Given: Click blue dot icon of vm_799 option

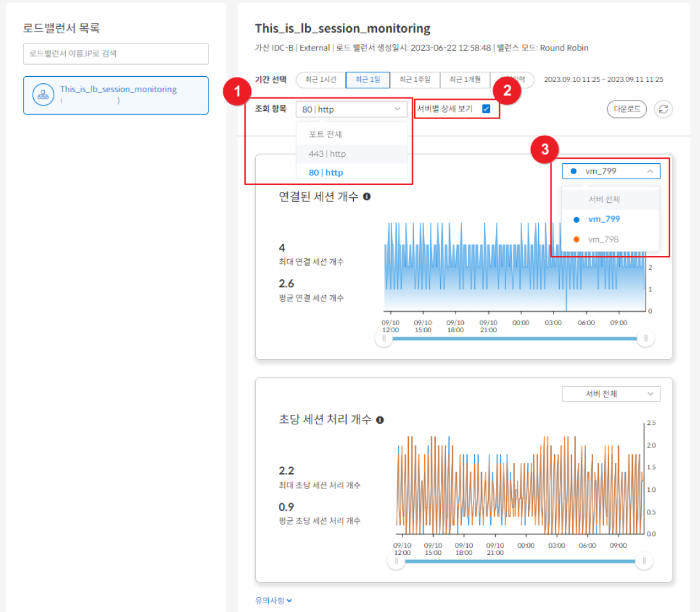Looking at the screenshot, I should pos(577,220).
